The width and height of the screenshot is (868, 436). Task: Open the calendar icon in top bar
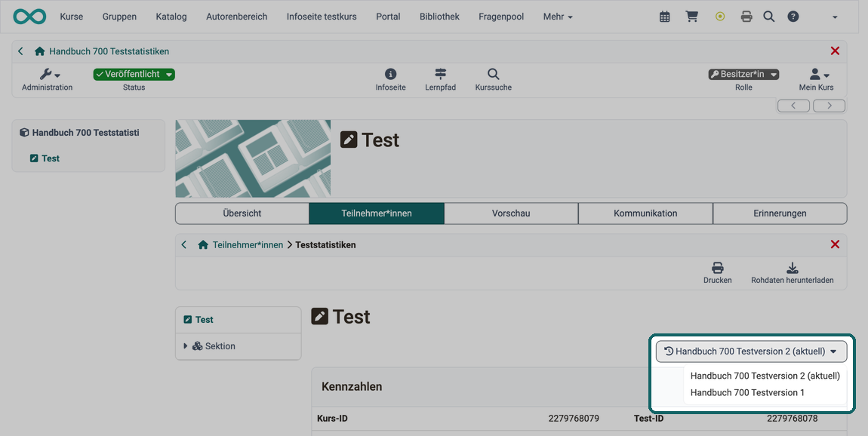click(665, 17)
